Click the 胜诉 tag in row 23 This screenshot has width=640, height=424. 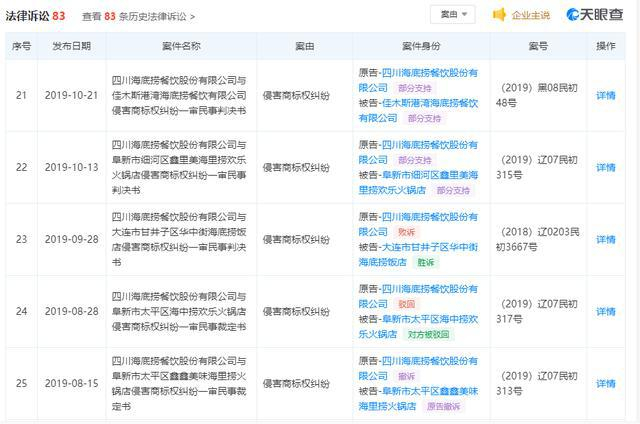(426, 262)
